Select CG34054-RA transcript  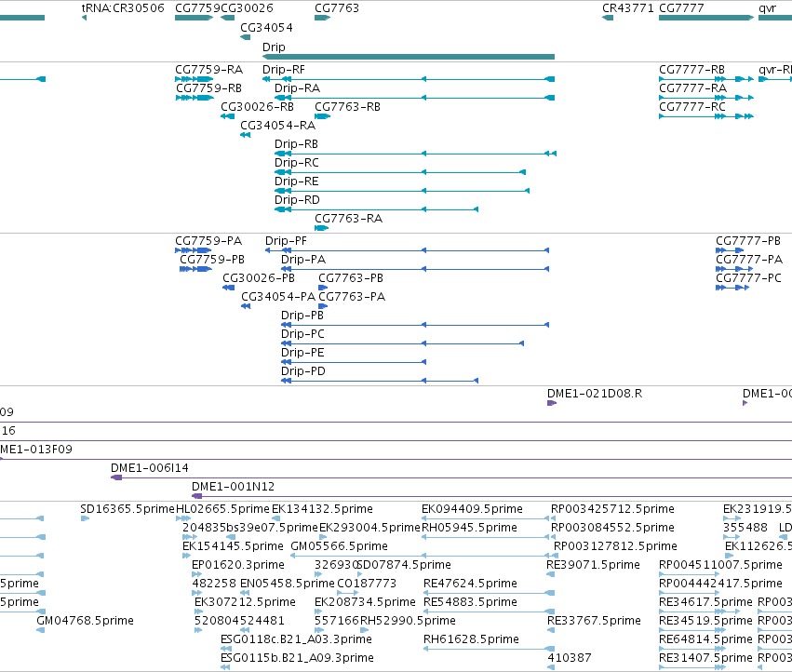point(278,126)
